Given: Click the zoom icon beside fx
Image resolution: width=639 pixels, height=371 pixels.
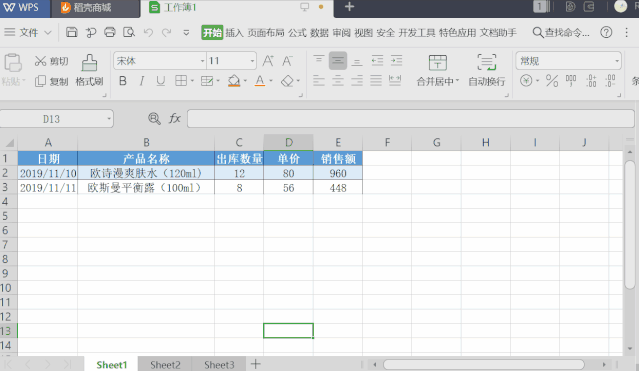Looking at the screenshot, I should click(154, 119).
